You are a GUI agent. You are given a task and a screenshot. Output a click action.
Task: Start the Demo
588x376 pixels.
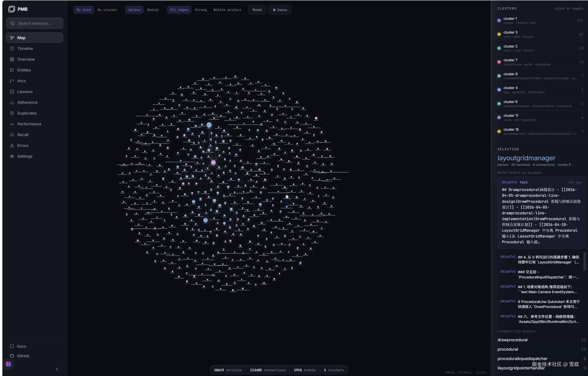[x=280, y=10]
